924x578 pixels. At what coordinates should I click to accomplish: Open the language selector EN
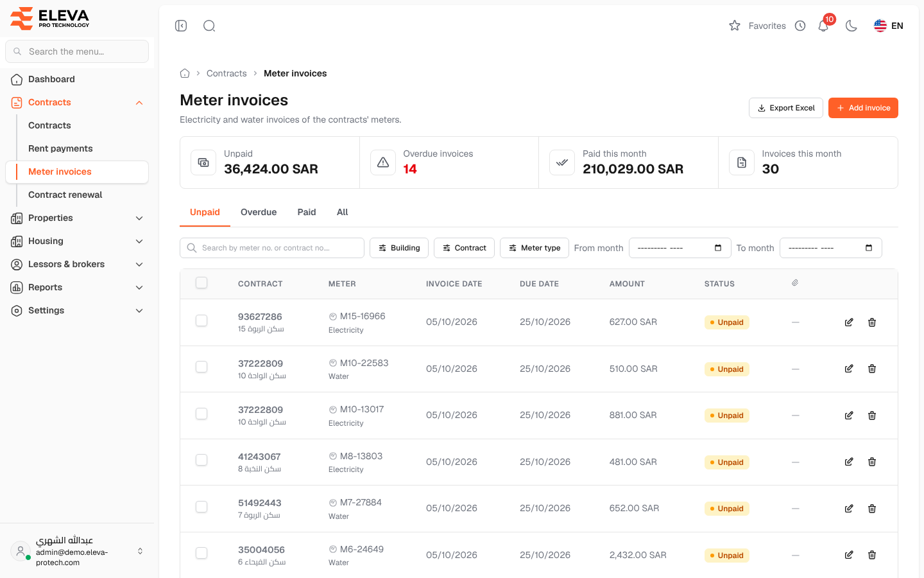[889, 26]
